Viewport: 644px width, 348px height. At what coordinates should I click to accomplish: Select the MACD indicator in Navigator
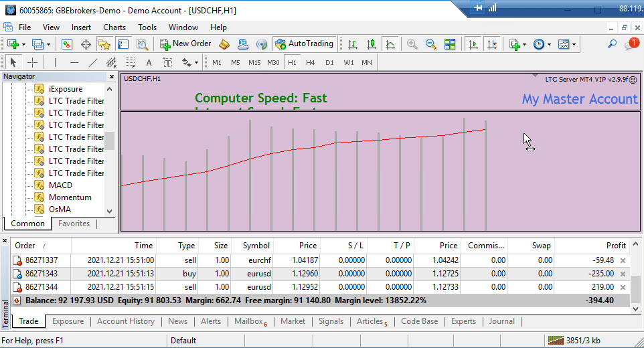coord(60,185)
